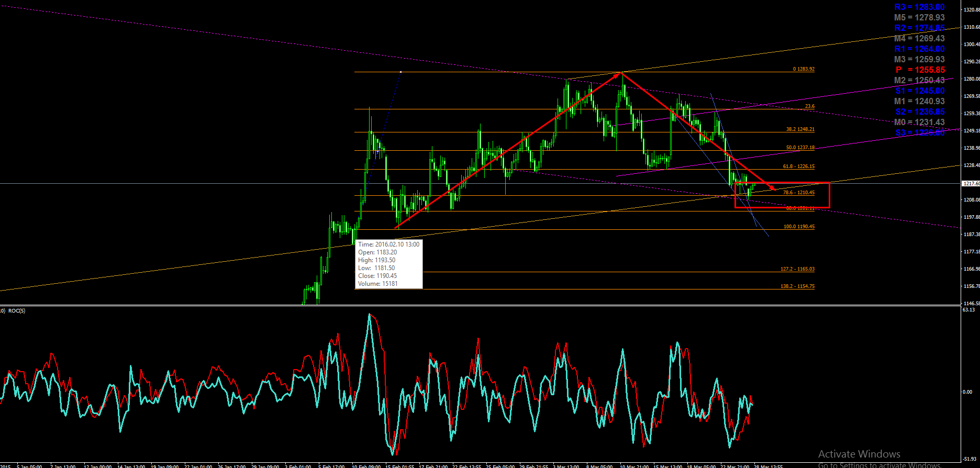Select Fibonacci extension label 138.2 - 1154.75
This screenshot has width=980, height=468.
point(797,286)
